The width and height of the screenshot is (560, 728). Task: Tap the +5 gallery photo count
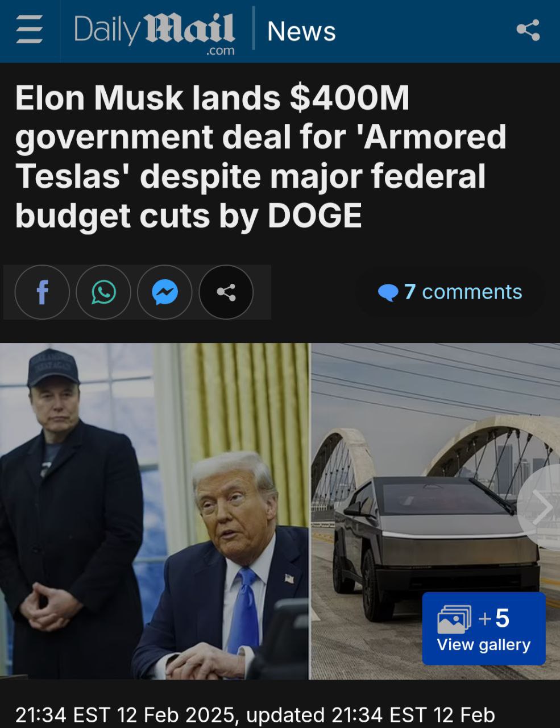pos(494,618)
